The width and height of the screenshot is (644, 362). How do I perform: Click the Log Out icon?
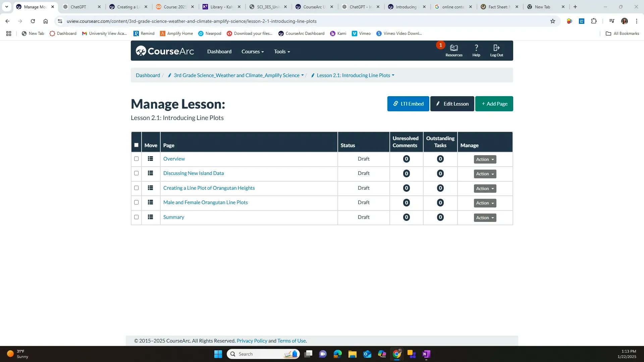pos(496,48)
